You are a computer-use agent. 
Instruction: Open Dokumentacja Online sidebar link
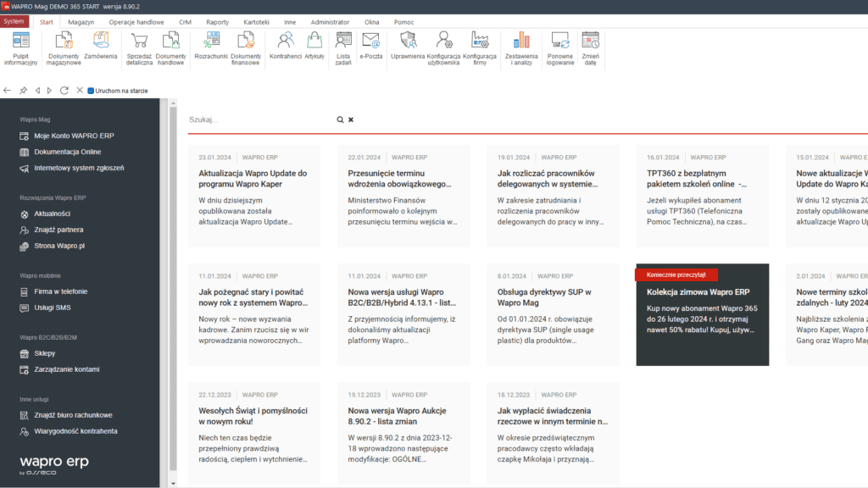click(67, 152)
